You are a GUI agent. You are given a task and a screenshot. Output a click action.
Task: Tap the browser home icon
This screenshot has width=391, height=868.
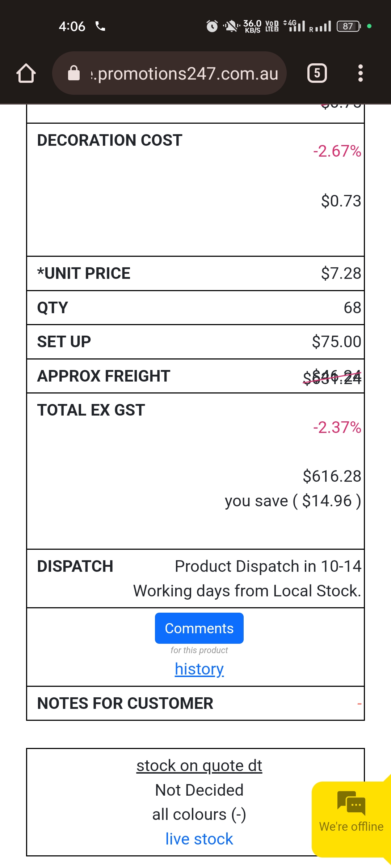click(x=26, y=73)
